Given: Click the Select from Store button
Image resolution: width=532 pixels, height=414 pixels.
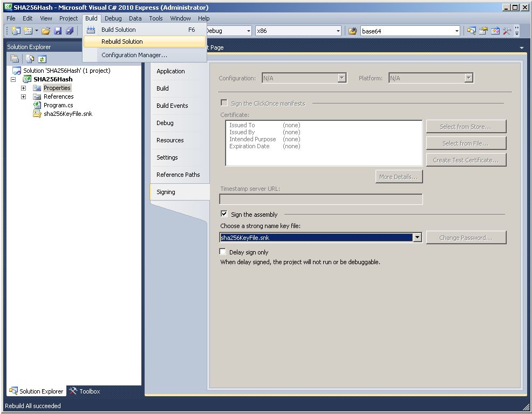Looking at the screenshot, I should pyautogui.click(x=466, y=127).
